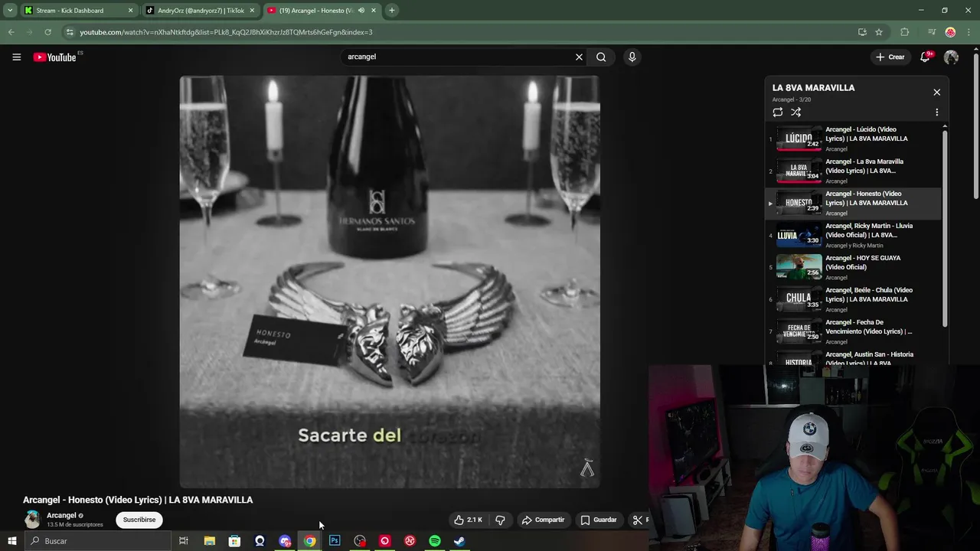980x551 pixels.
Task: Open the YouTube guide hamburger menu
Action: (x=16, y=57)
